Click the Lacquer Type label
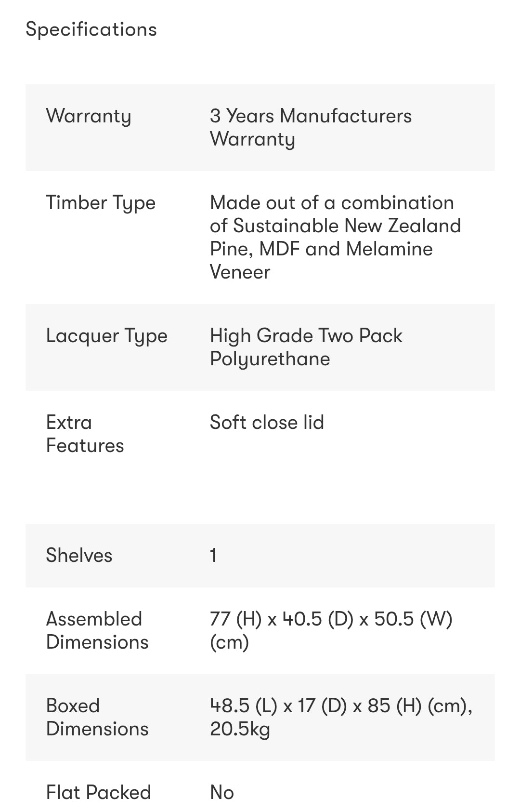 [106, 336]
